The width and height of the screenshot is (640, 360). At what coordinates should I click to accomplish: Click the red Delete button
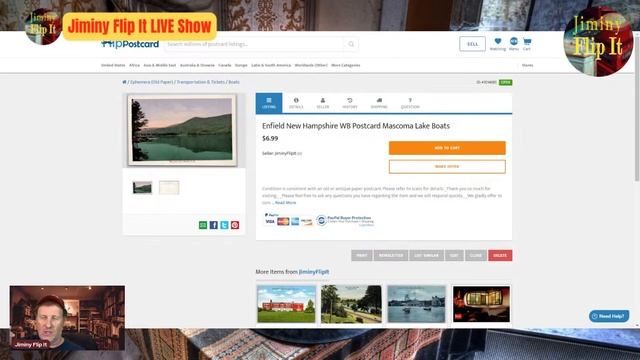[500, 256]
